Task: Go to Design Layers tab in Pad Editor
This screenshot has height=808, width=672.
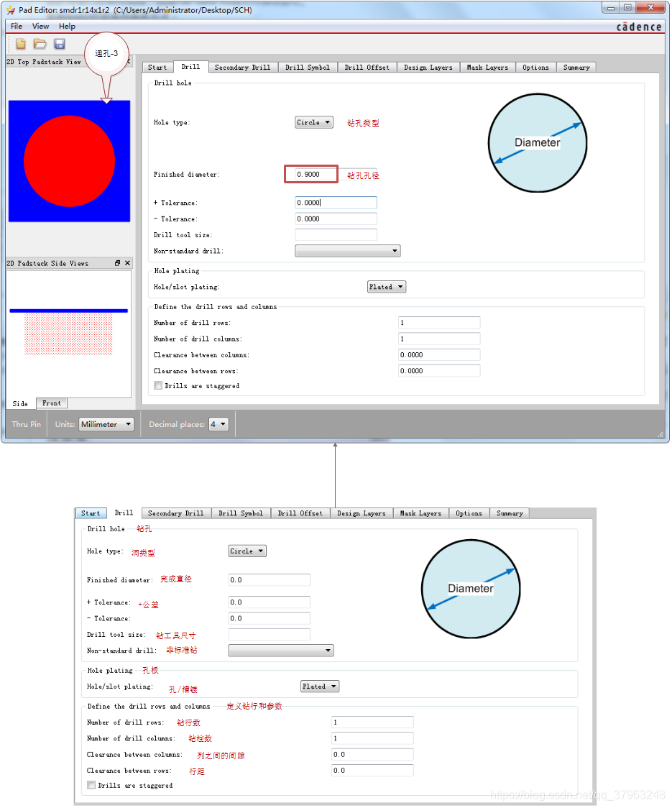Action: pyautogui.click(x=428, y=68)
